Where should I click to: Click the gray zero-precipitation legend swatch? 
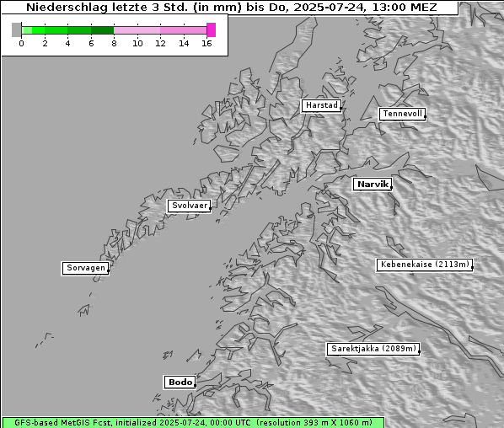click(x=16, y=29)
